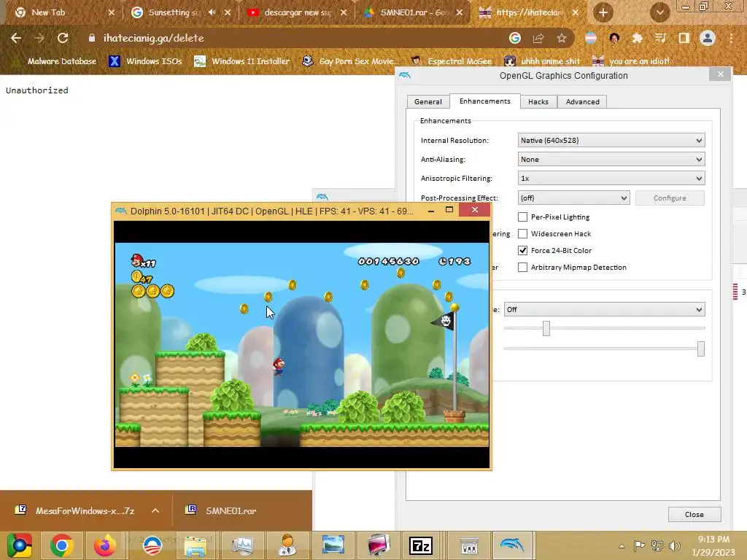Open Google Chrome from the taskbar
The width and height of the screenshot is (747, 560).
[x=61, y=545]
